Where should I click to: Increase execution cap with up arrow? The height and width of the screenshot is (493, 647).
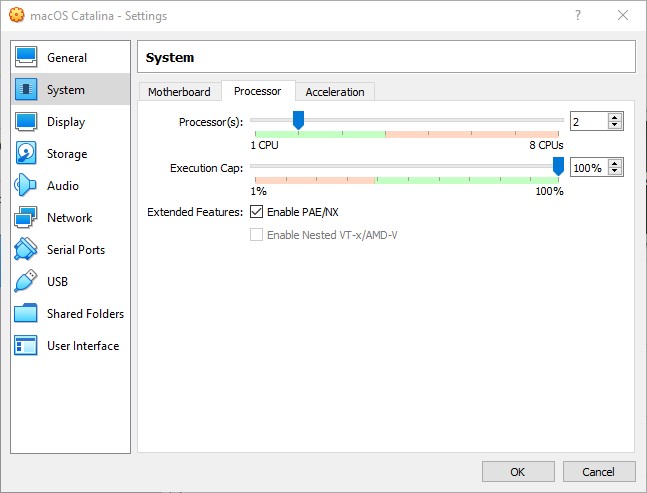coord(615,163)
